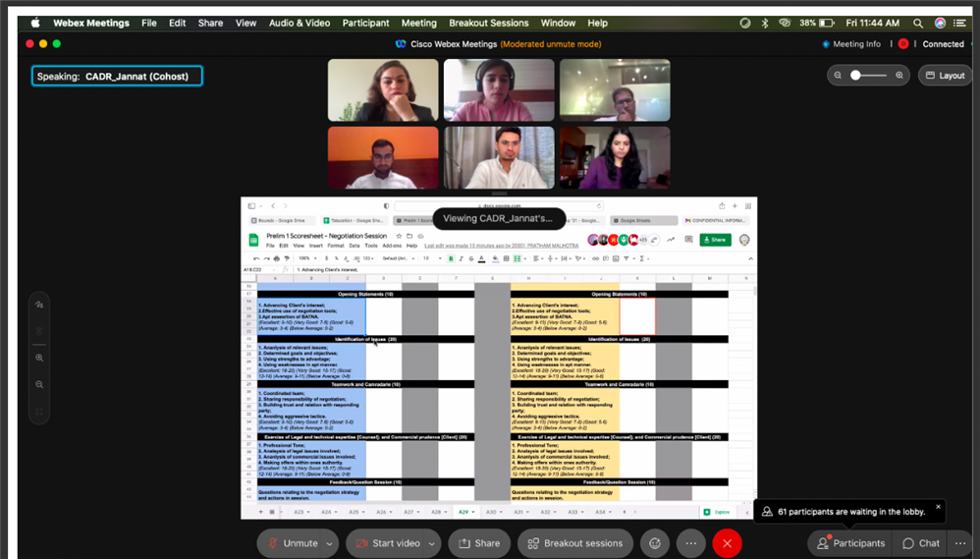Open the Breakout Sessions menu
980x559 pixels.
(489, 23)
